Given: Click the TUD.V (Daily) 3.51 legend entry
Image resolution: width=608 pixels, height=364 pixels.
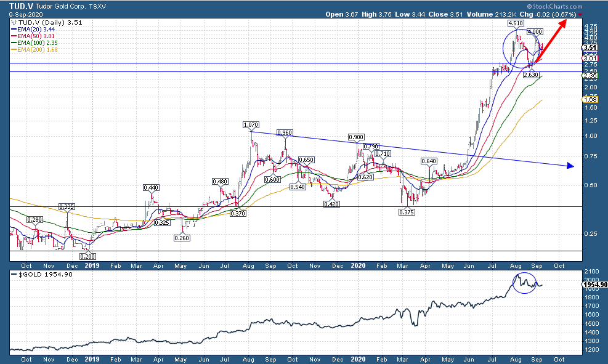Looking at the screenshot, I should tap(47, 23).
